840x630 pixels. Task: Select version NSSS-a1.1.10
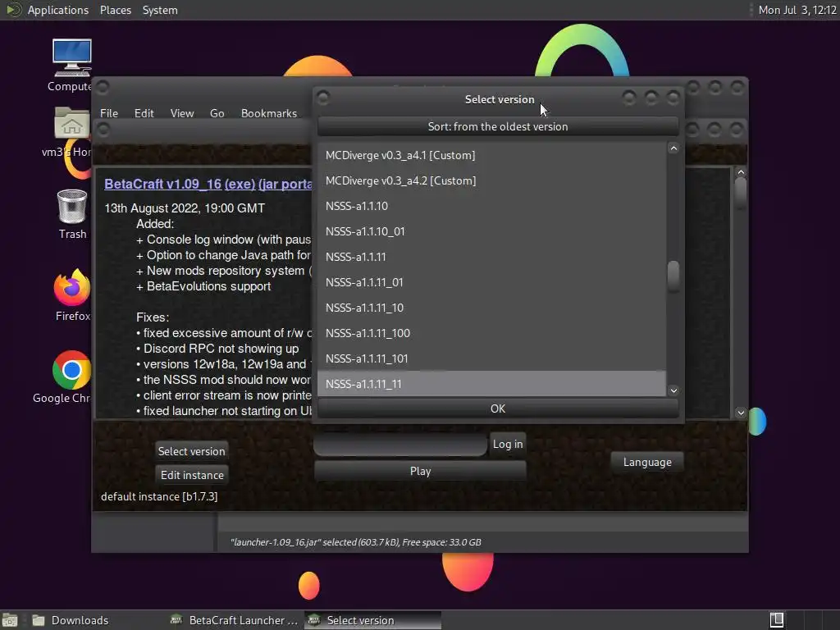pos(491,206)
